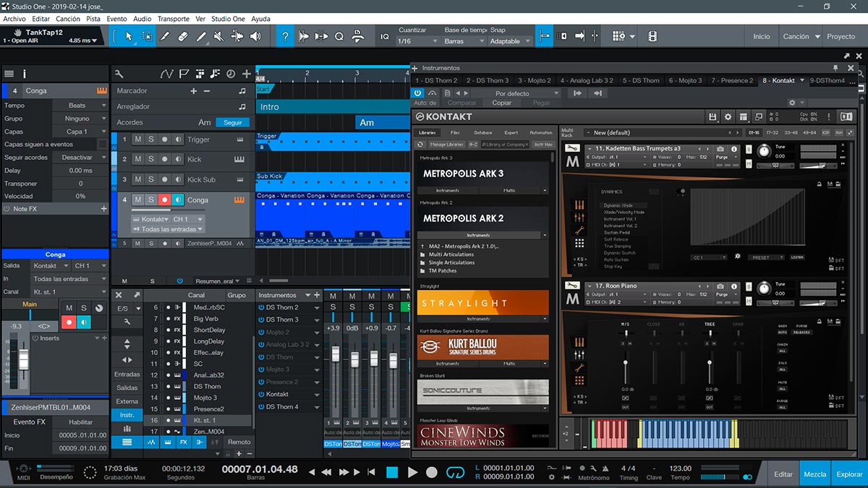Image resolution: width=868 pixels, height=488 pixels.
Task: Start playback with the Play button
Action: 412,472
